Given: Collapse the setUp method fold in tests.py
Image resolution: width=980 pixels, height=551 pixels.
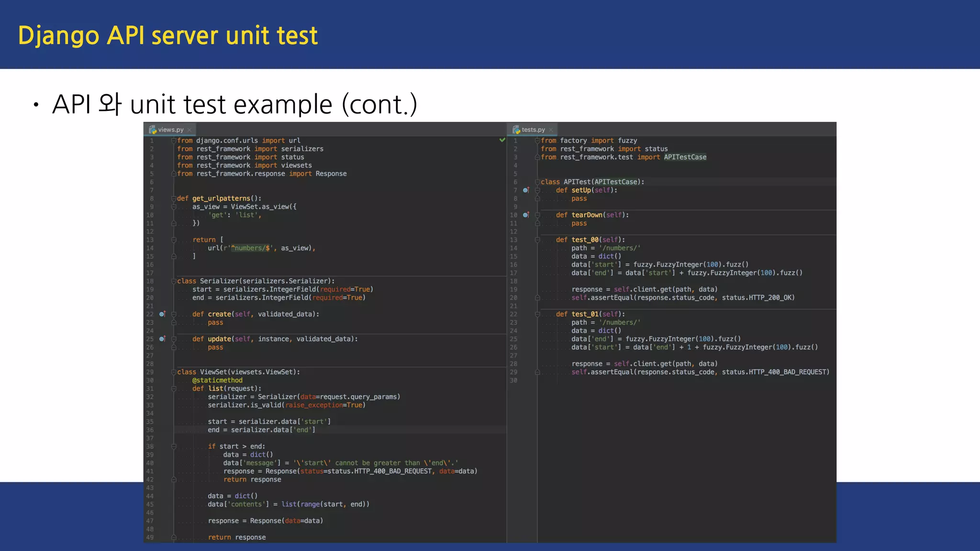Looking at the screenshot, I should coord(537,190).
